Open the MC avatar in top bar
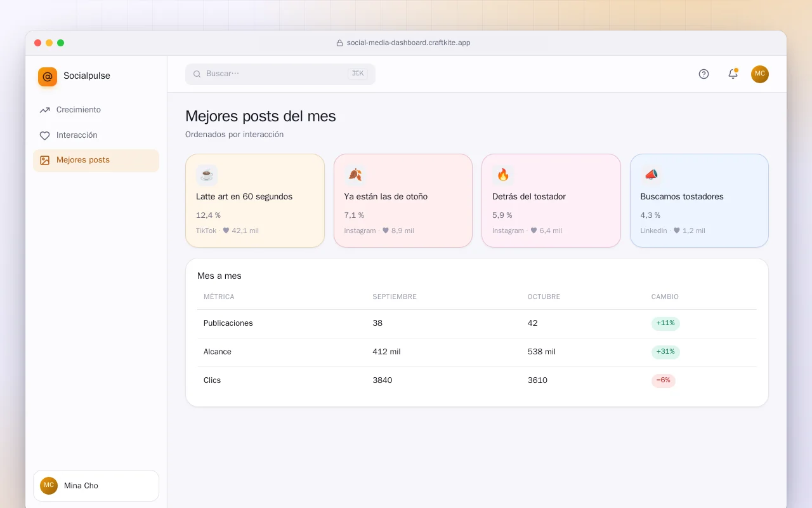This screenshot has width=812, height=508. (760, 74)
